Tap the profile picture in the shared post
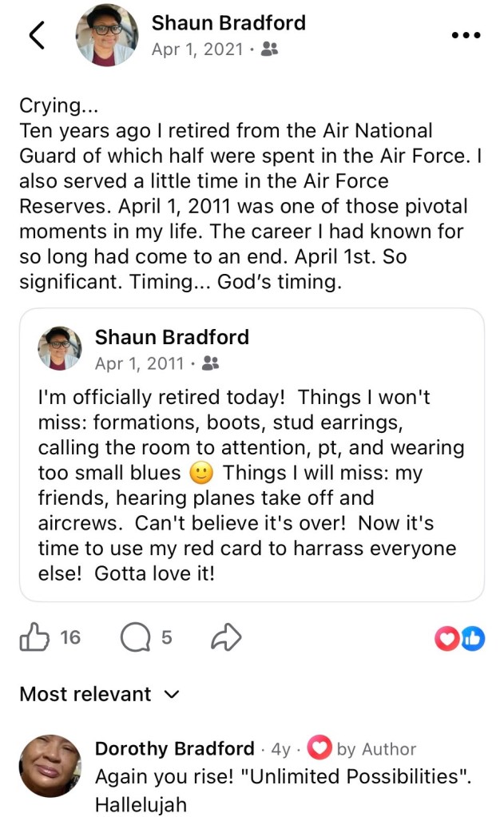The image size is (504, 817). [60, 348]
